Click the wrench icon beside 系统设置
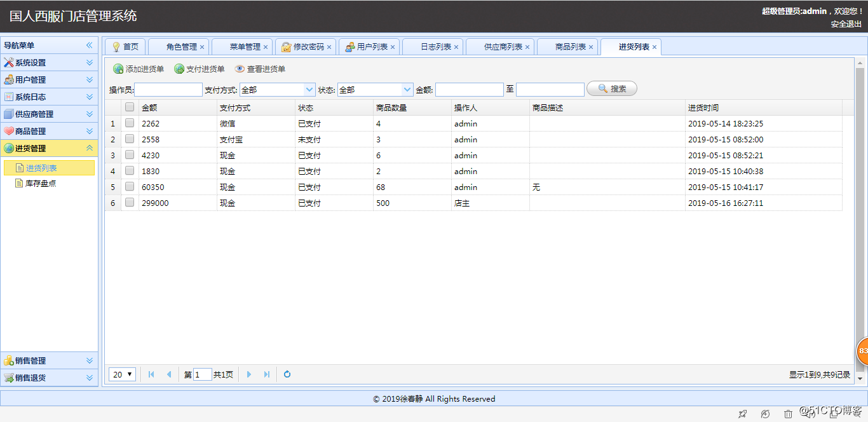This screenshot has height=422, width=868. point(9,63)
